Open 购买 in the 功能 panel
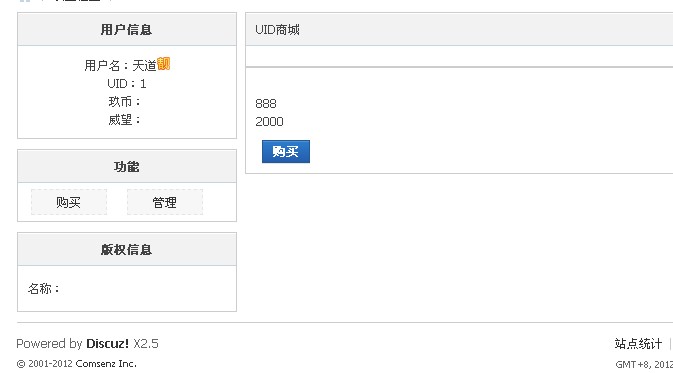Screen dimensions: 673x373 [x=69, y=202]
